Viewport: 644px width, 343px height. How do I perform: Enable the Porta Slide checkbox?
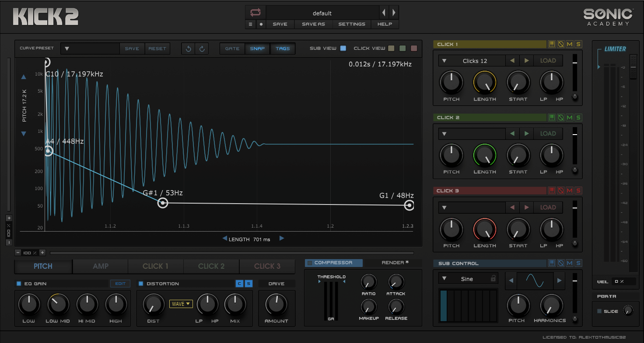[599, 311]
